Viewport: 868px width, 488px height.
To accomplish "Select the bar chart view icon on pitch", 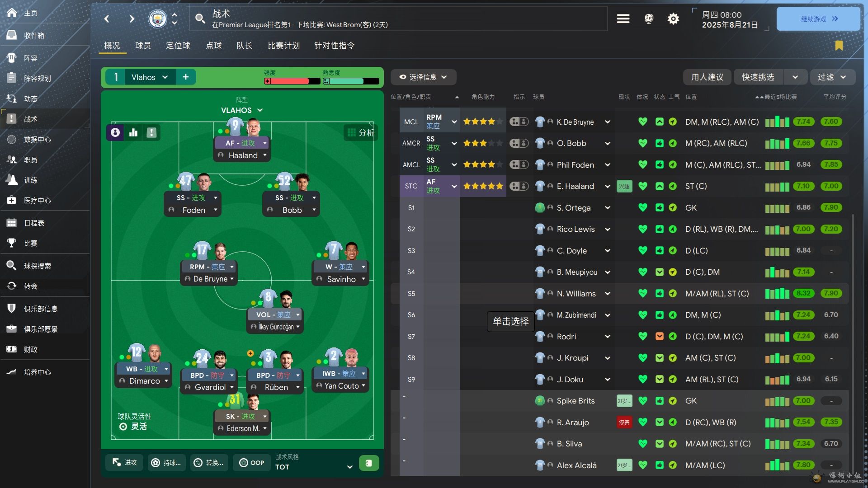I will 133,132.
